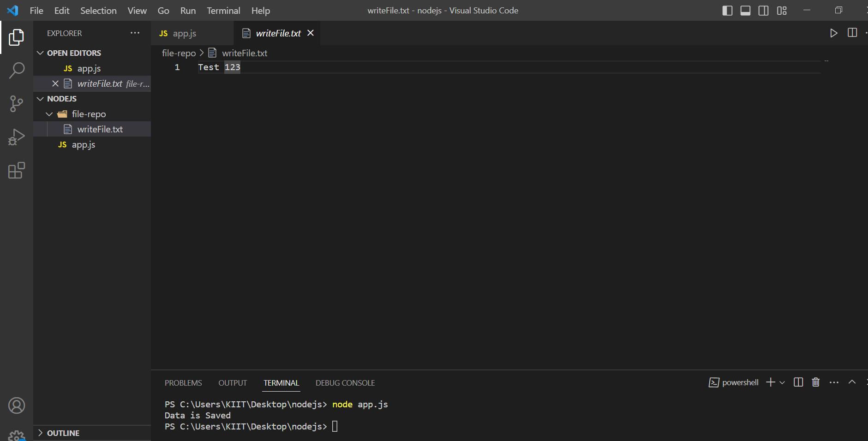Open the Accounts menu icon
The image size is (868, 441).
point(17,405)
